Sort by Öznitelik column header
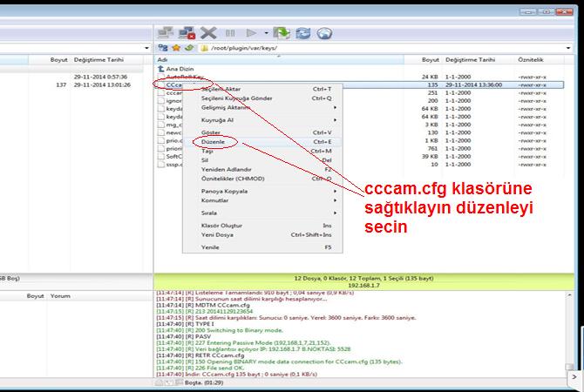Image resolution: width=584 pixels, height=392 pixels. point(540,59)
